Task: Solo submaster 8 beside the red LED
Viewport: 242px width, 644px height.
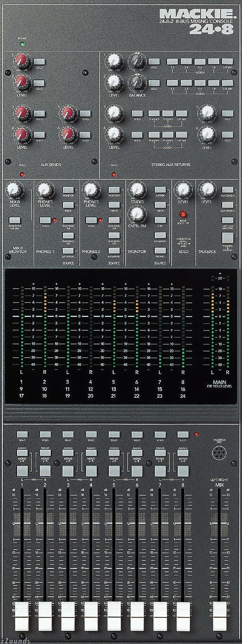Action: [183, 434]
